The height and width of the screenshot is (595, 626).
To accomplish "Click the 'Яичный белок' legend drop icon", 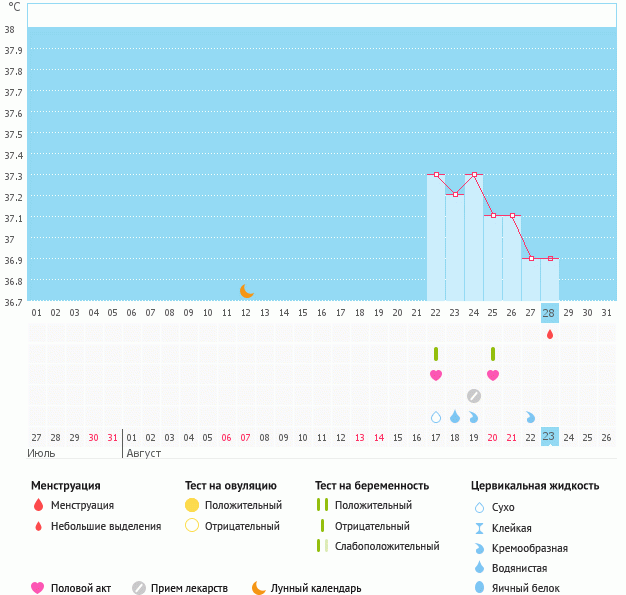I will [480, 588].
